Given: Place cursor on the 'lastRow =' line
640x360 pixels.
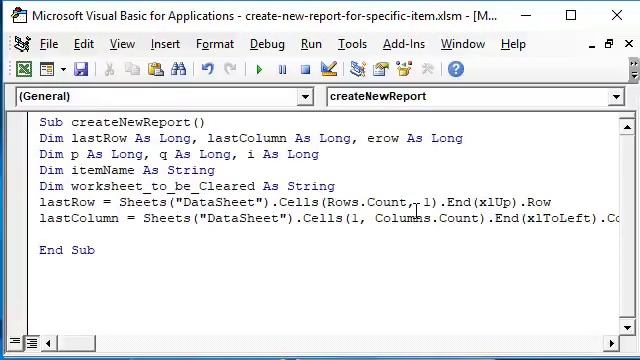Looking at the screenshot, I should point(295,202).
